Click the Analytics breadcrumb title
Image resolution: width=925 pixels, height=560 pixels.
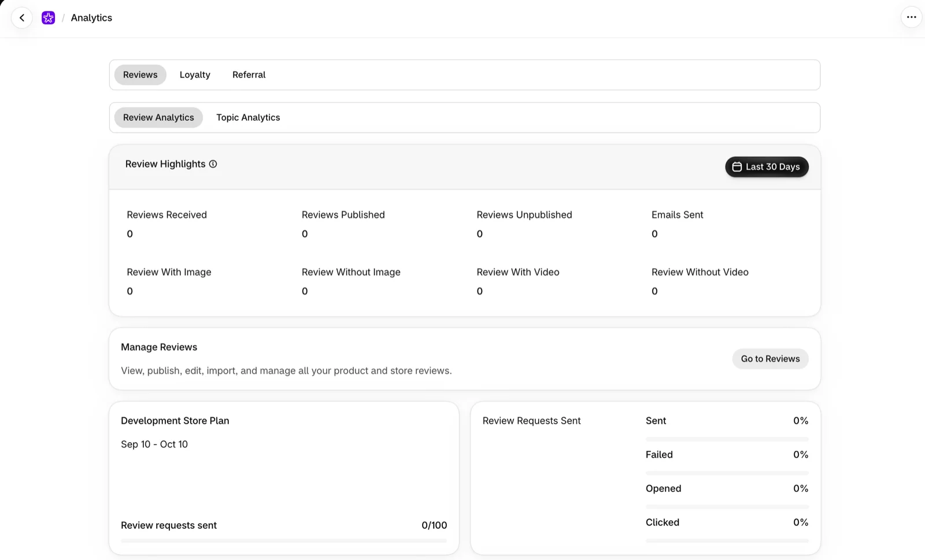(91, 18)
